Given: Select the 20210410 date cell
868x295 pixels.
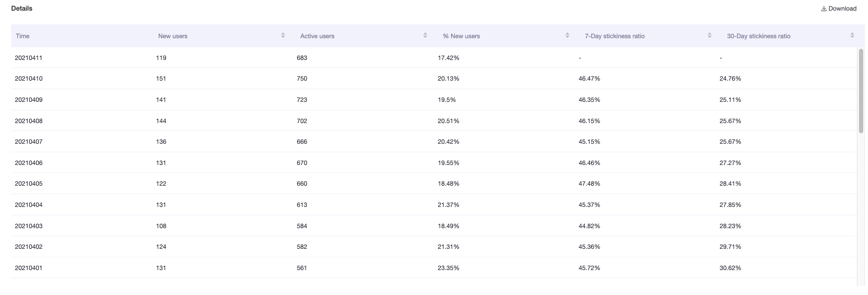Looking at the screenshot, I should (29, 79).
